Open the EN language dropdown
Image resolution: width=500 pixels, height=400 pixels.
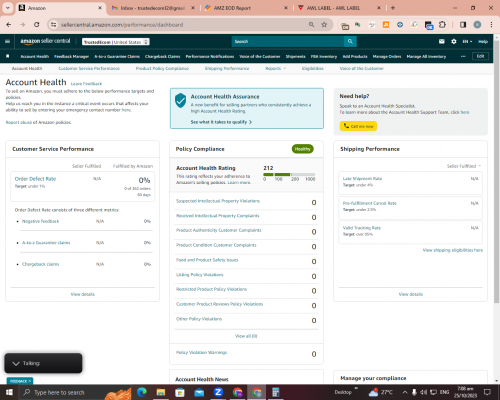click(x=467, y=41)
